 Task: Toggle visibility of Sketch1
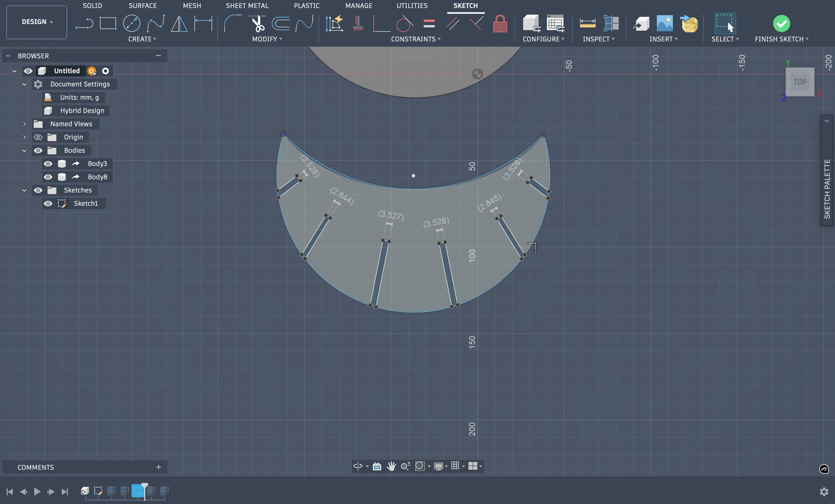point(48,204)
